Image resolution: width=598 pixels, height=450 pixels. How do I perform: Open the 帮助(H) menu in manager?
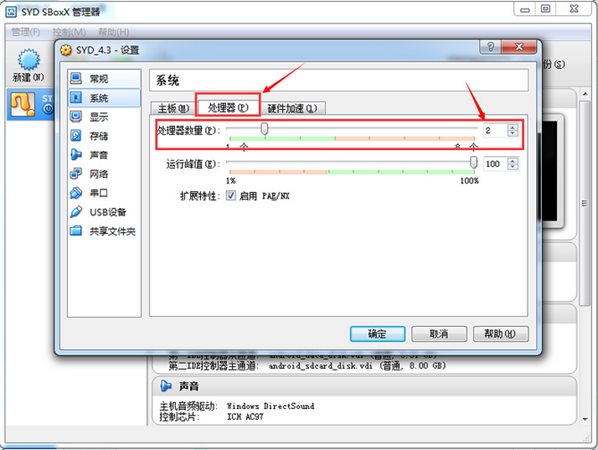pos(114,32)
